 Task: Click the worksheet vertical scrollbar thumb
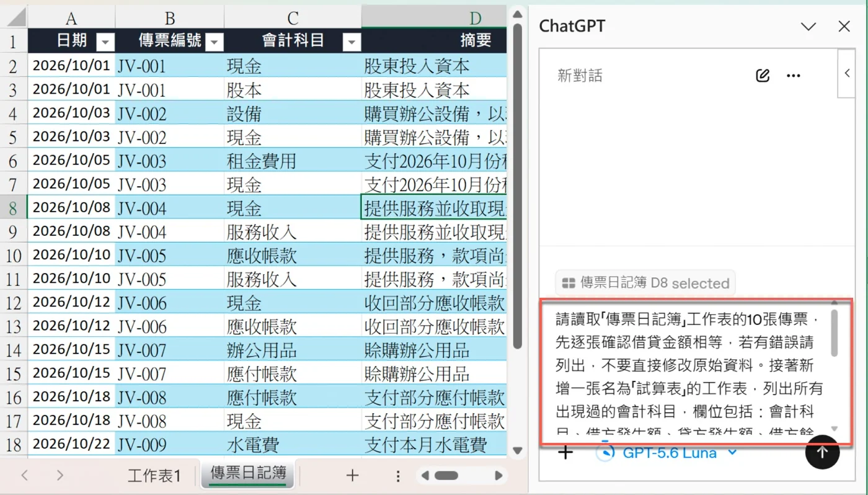(518, 186)
